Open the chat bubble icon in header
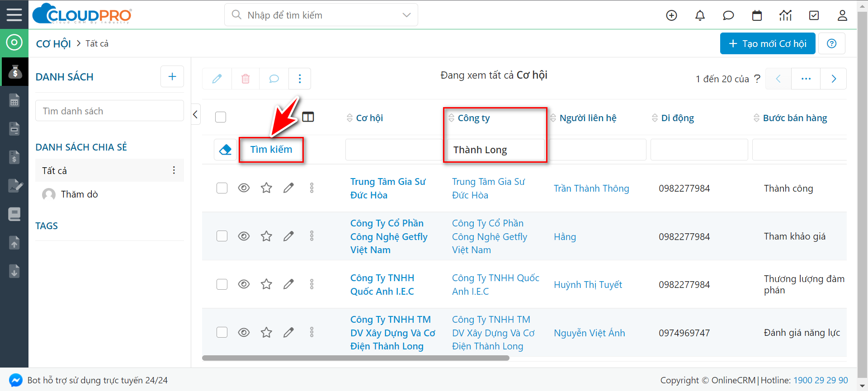Image resolution: width=868 pixels, height=391 pixels. (728, 15)
